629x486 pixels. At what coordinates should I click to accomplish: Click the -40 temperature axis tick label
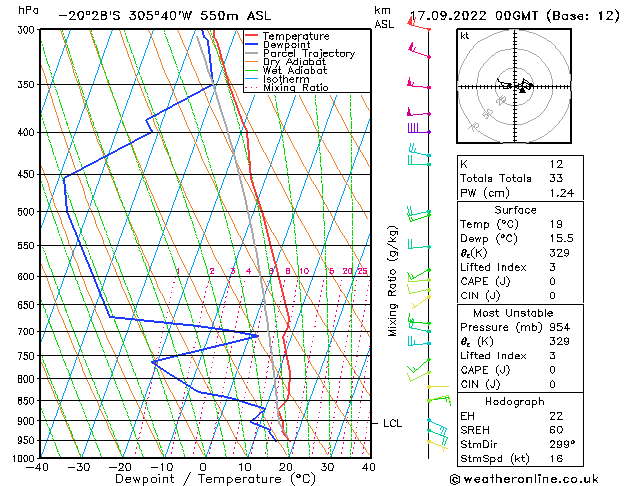(37, 467)
